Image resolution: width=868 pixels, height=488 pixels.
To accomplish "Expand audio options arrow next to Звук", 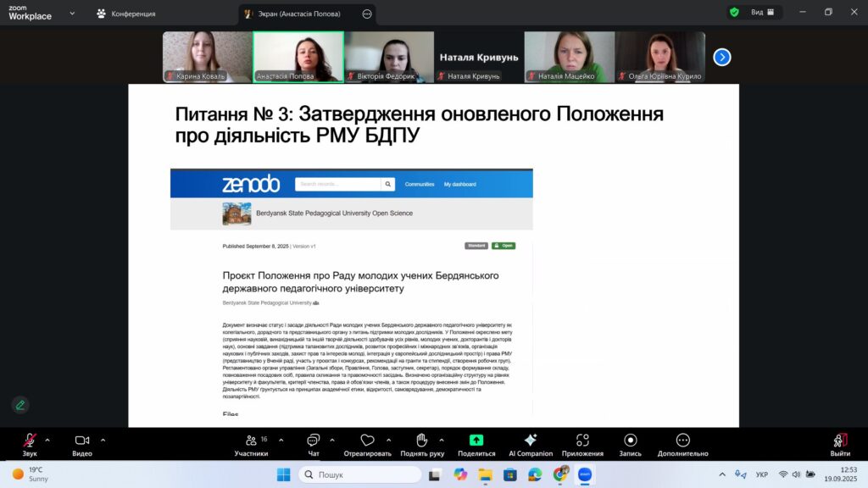I will pos(47,440).
